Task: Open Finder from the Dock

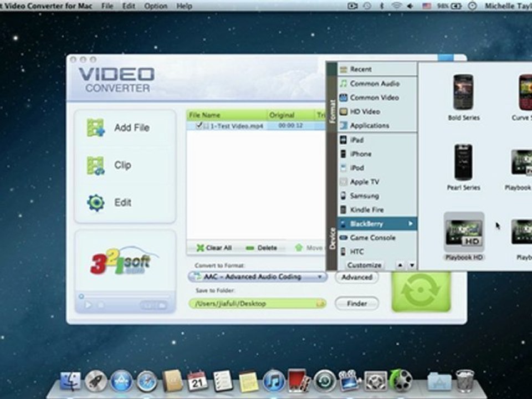Action: click(x=70, y=381)
